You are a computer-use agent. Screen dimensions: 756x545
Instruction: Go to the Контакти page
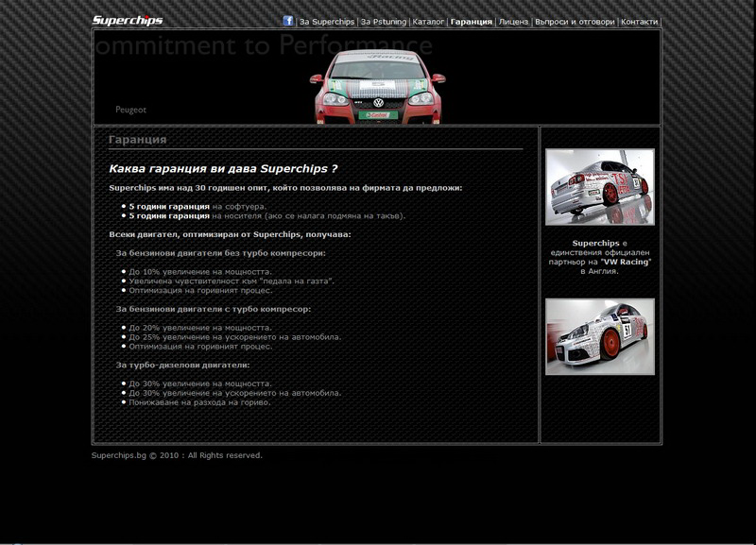(x=640, y=22)
